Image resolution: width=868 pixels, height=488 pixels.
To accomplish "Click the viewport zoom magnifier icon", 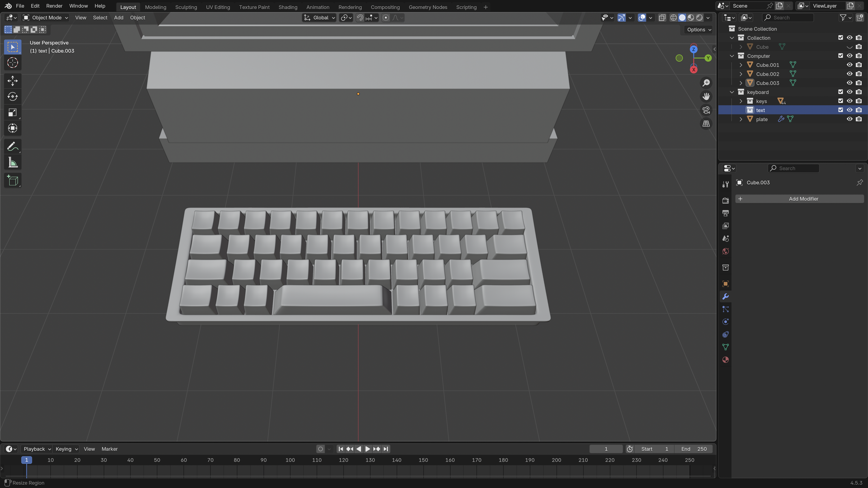I will coord(706,83).
